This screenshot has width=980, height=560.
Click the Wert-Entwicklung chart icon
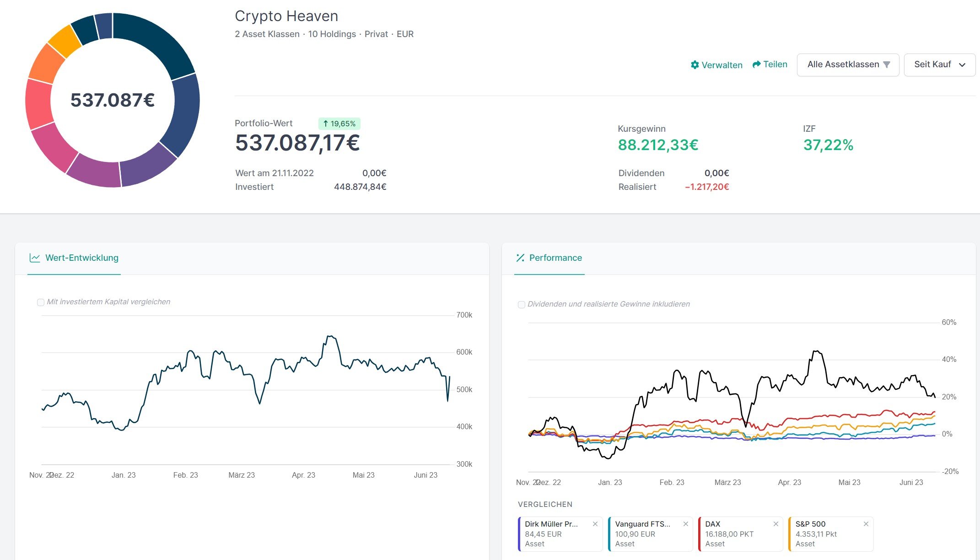click(35, 258)
